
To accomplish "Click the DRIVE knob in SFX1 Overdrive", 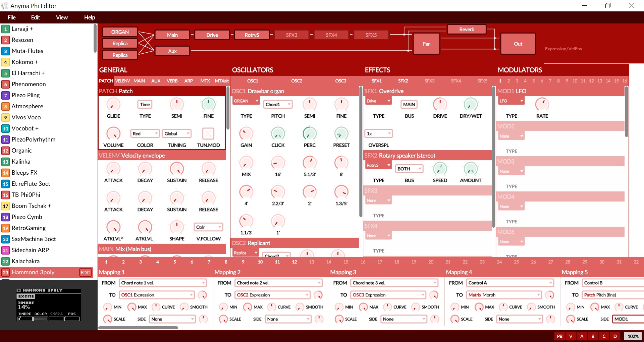I will [x=440, y=105].
